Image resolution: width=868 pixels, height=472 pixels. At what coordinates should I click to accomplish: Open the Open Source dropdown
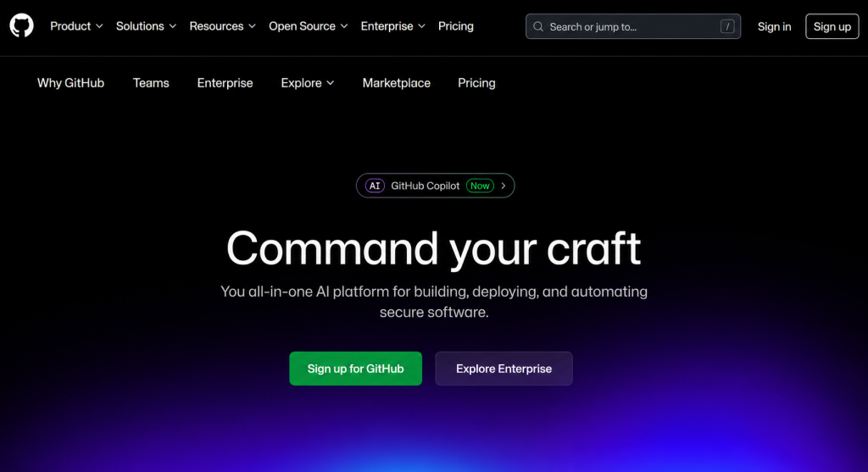309,26
